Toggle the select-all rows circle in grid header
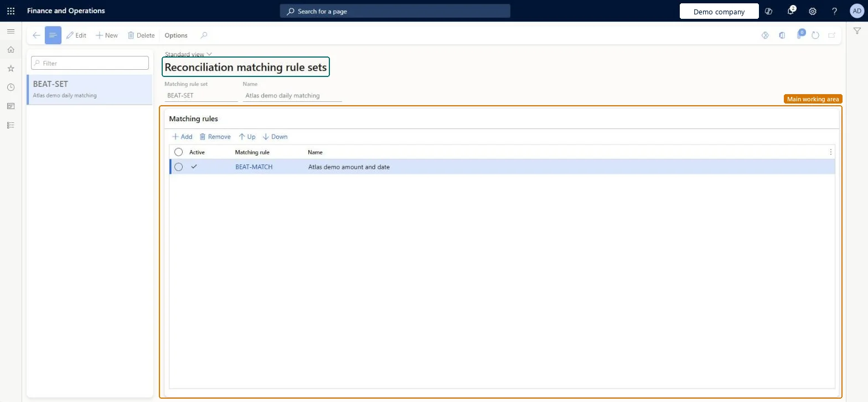Screen dimensions: 868x402 [178, 152]
